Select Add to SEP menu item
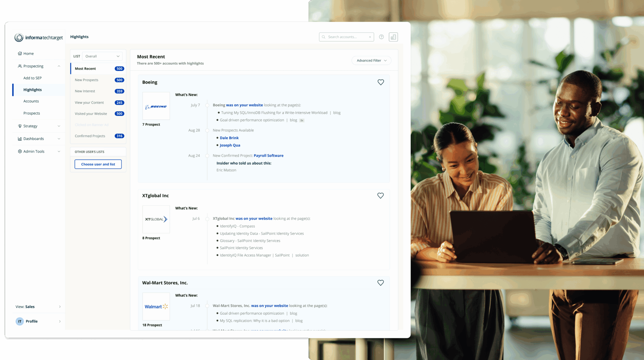644x360 pixels. (33, 78)
